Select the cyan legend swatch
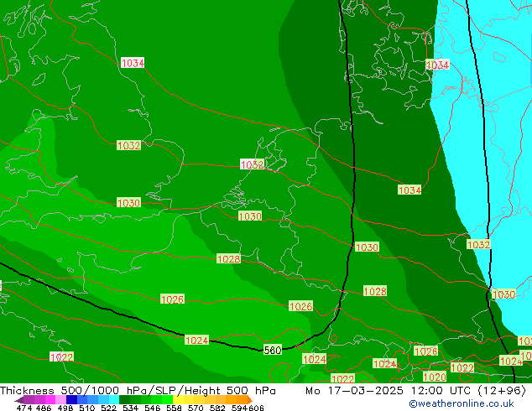 114,399
